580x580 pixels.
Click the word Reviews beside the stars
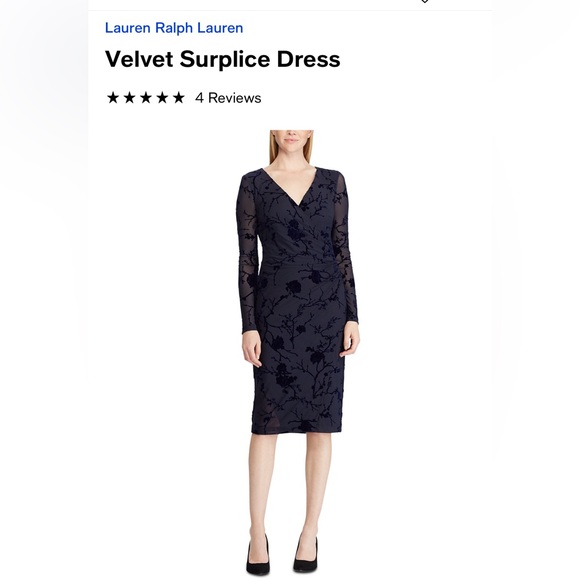point(235,98)
